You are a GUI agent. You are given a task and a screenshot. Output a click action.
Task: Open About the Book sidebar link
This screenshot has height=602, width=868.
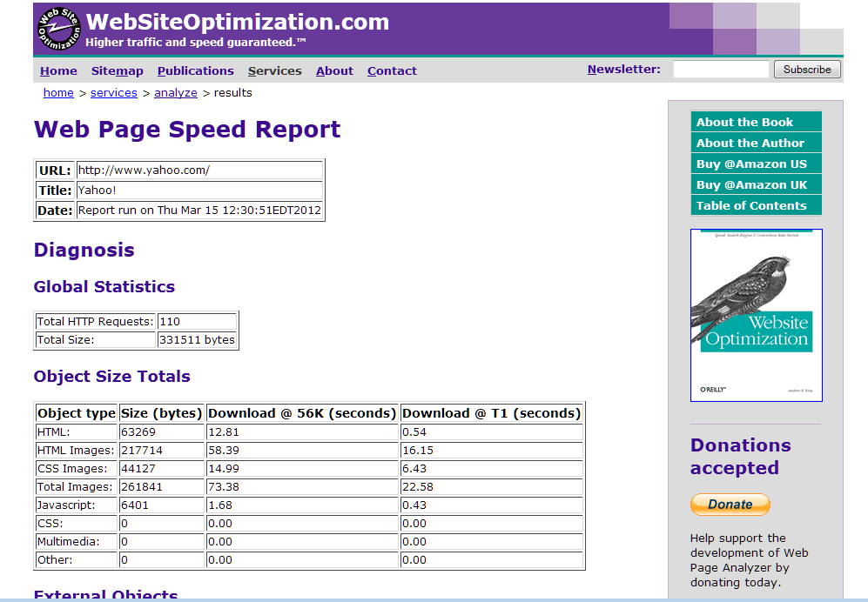(x=757, y=122)
